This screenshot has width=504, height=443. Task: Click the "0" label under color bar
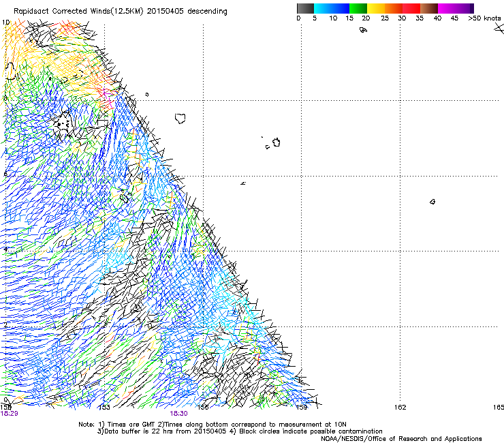point(298,18)
